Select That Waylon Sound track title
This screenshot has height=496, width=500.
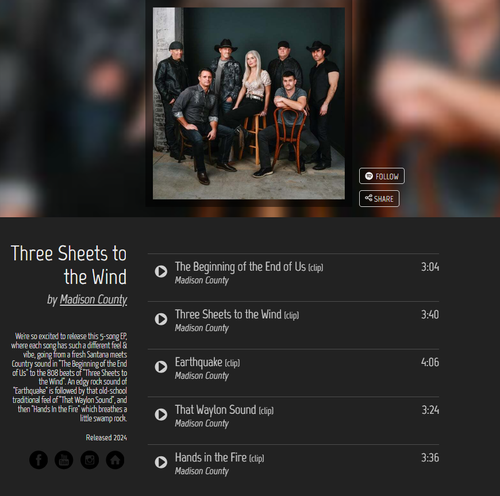coord(215,410)
